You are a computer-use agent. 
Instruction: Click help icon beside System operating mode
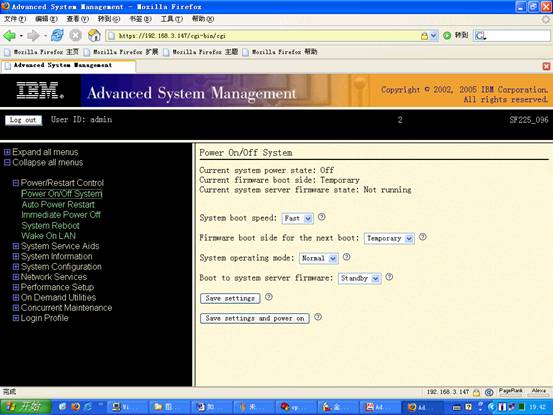(x=347, y=257)
